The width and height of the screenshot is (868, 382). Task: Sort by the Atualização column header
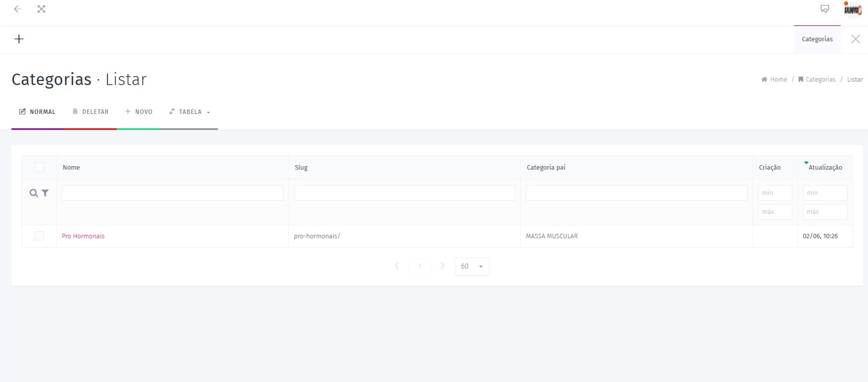(825, 168)
